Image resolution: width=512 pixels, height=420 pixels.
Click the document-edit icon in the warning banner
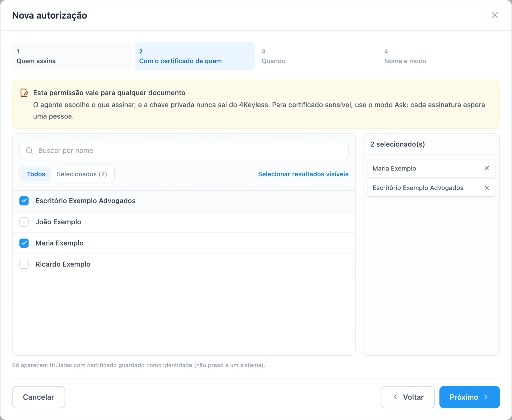tap(24, 93)
